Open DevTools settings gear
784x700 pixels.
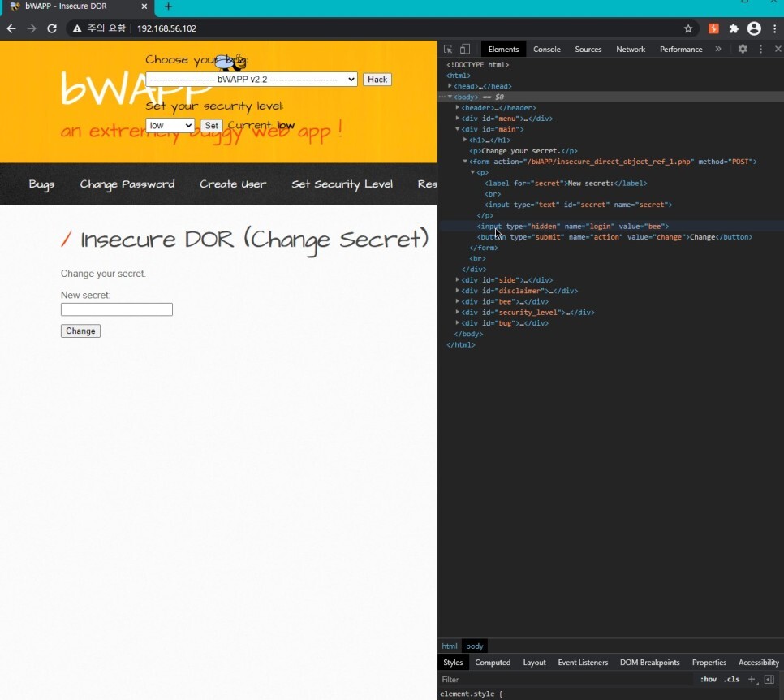743,49
